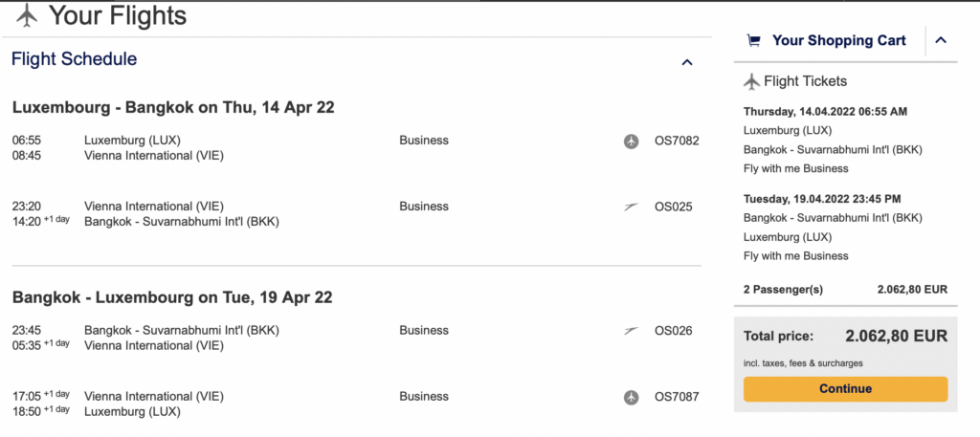Click Bangkok - Luxembourg return heading

pyautogui.click(x=172, y=297)
